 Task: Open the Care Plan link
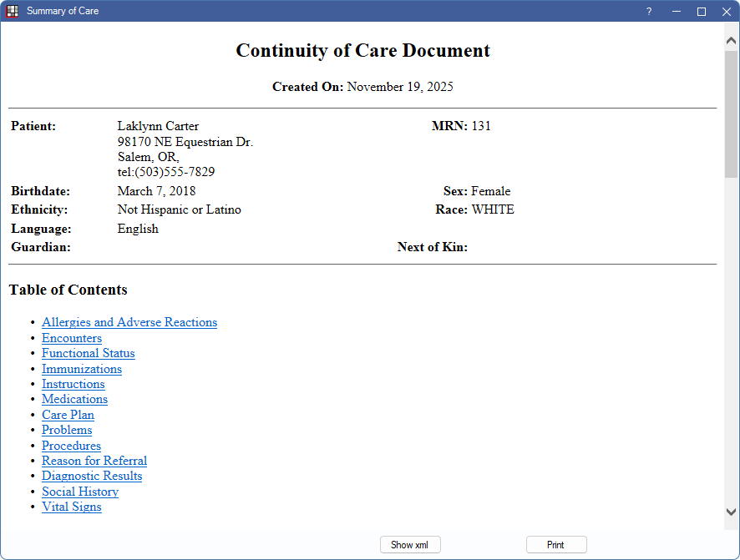68,415
